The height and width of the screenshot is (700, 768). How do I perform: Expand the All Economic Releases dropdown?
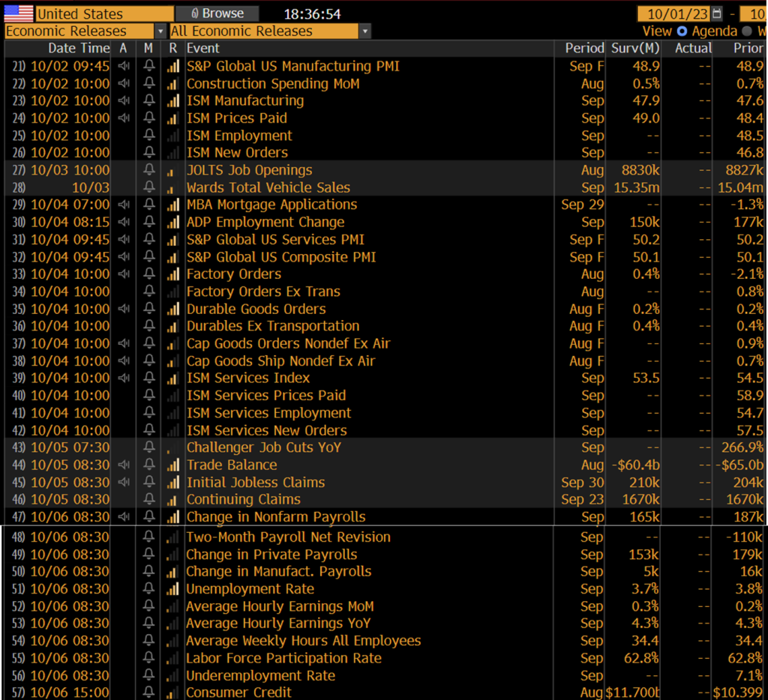pos(364,31)
